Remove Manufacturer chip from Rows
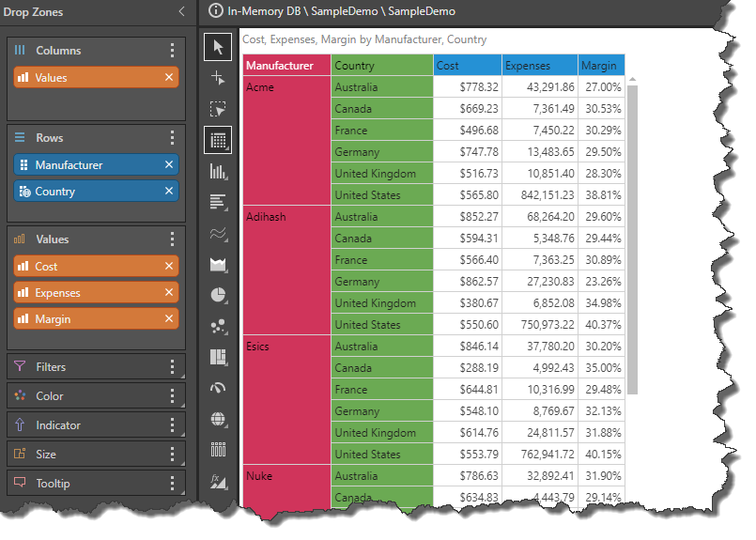This screenshot has height=540, width=756. click(169, 165)
